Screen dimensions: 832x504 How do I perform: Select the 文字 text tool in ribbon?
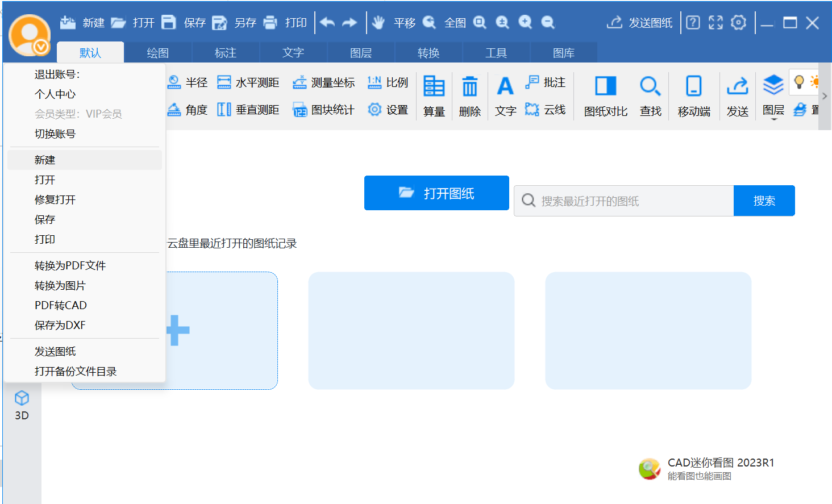tap(505, 96)
